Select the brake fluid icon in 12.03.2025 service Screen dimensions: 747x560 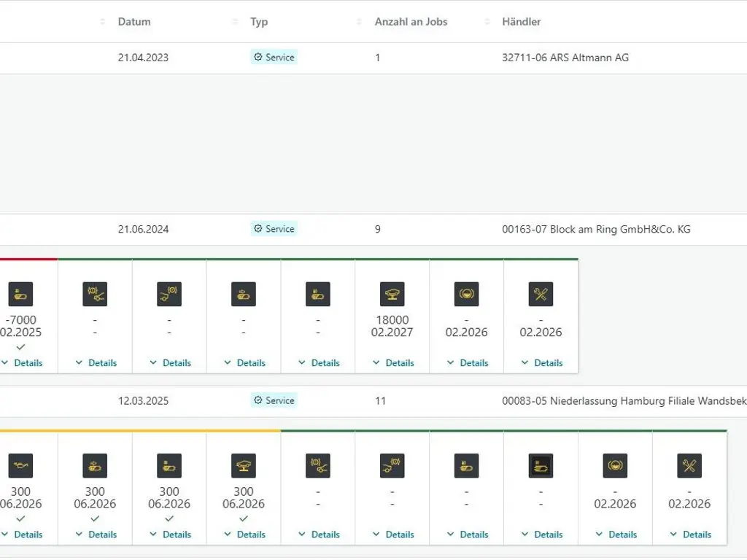click(615, 466)
